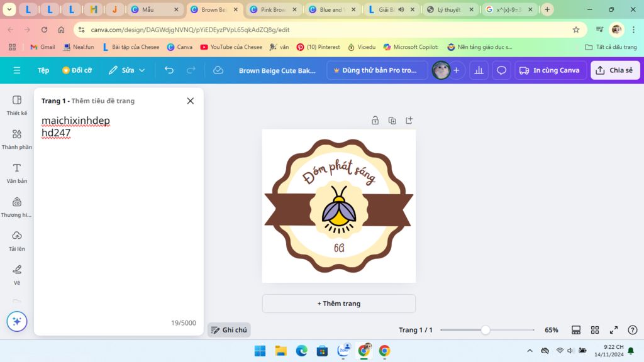Click Đổi cỡ resize option

[77, 70]
